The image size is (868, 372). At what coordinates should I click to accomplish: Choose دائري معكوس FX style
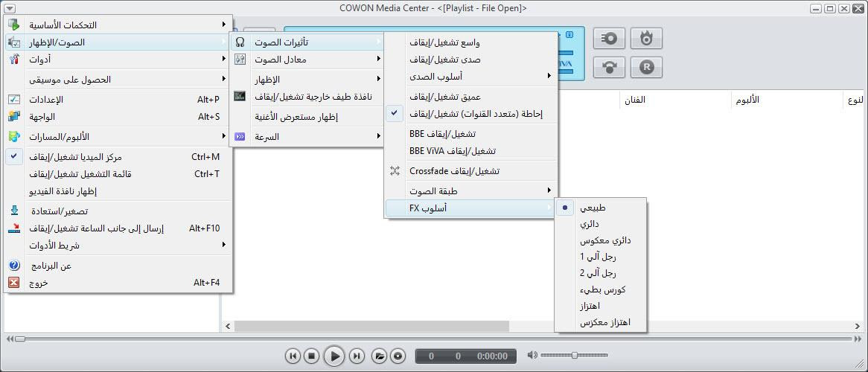601,240
